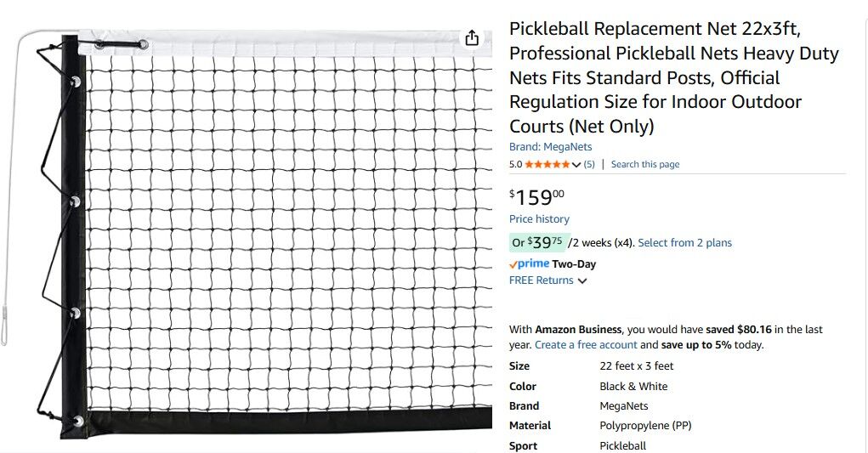
Task: Click the share icon above product image
Action: [472, 38]
